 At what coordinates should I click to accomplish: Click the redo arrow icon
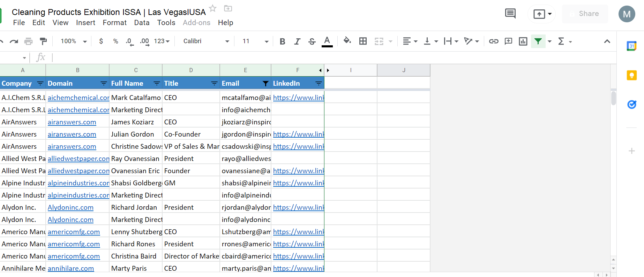pos(14,41)
